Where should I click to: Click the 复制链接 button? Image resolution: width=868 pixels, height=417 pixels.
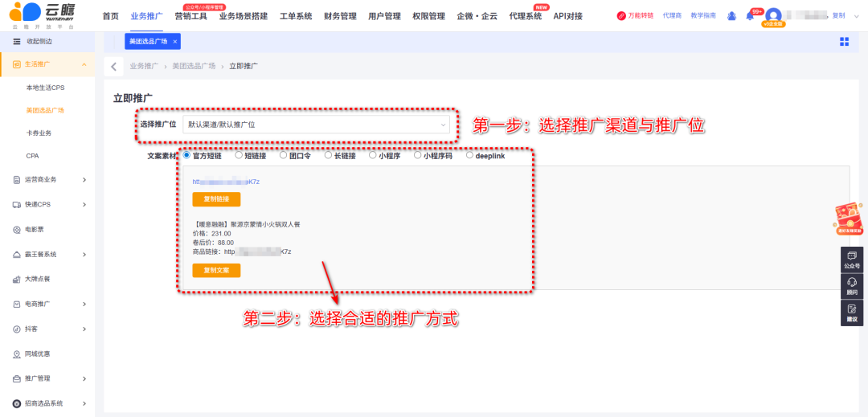pyautogui.click(x=216, y=199)
